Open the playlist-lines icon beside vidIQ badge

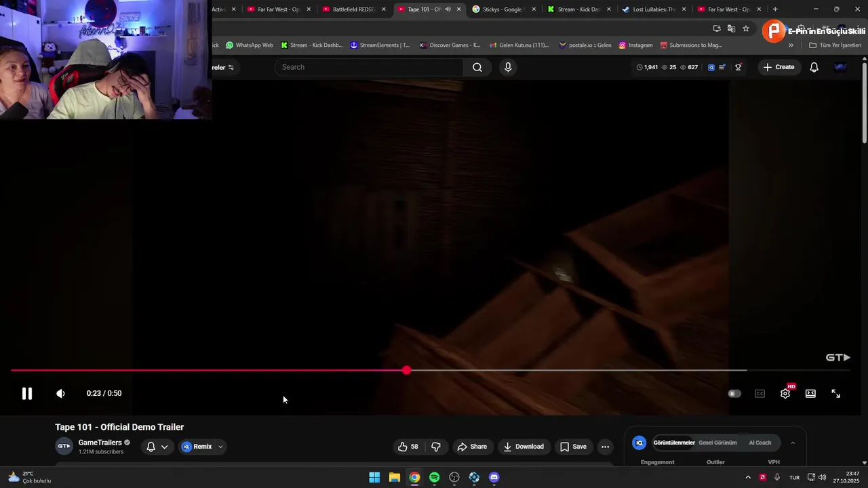pyautogui.click(x=722, y=67)
